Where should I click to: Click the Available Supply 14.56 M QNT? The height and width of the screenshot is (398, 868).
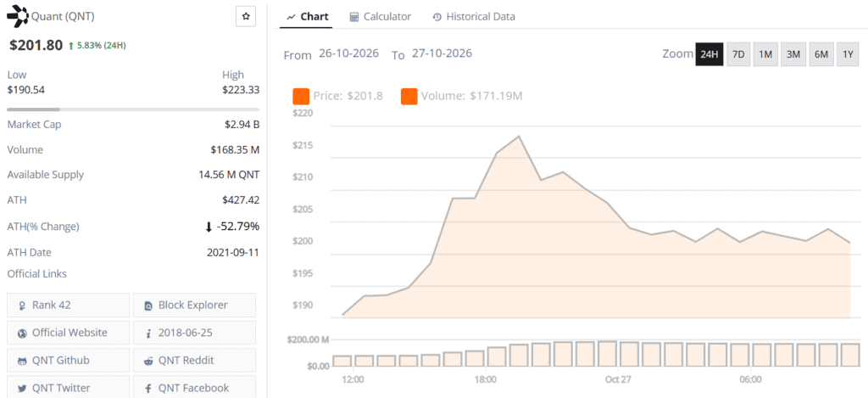(229, 175)
